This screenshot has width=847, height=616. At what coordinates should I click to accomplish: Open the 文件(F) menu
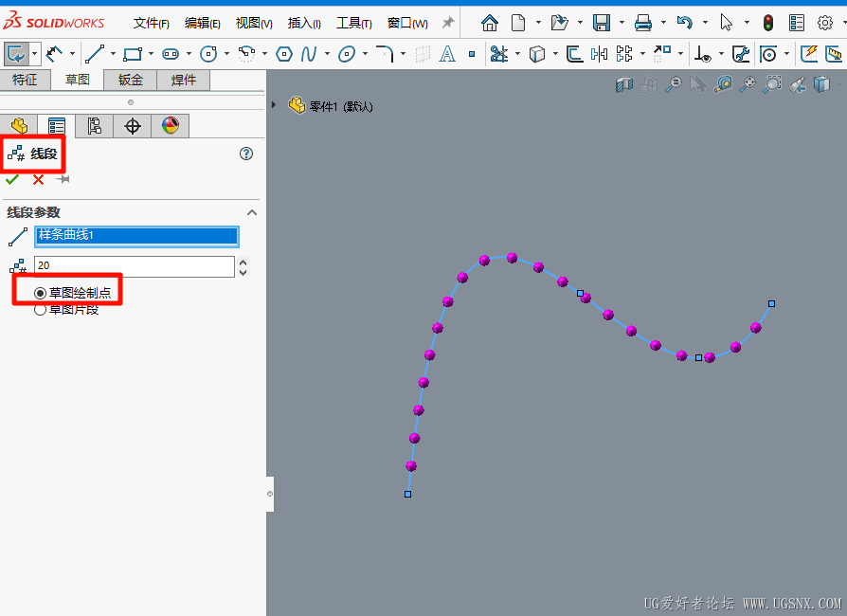152,24
